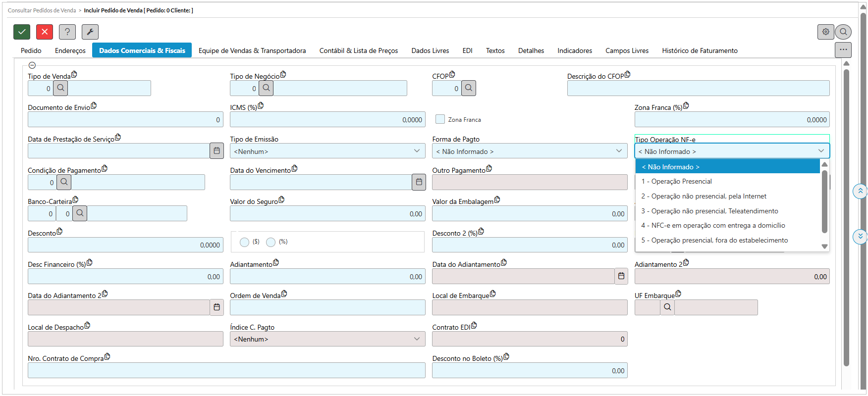The height and width of the screenshot is (396, 868).
Task: Click the green confirm checkmark button
Action: 22,32
